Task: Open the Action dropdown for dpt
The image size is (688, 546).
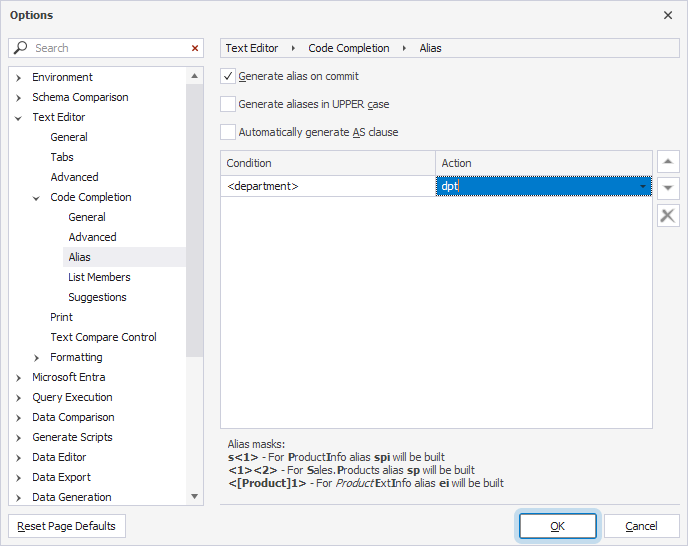Action: coord(643,187)
